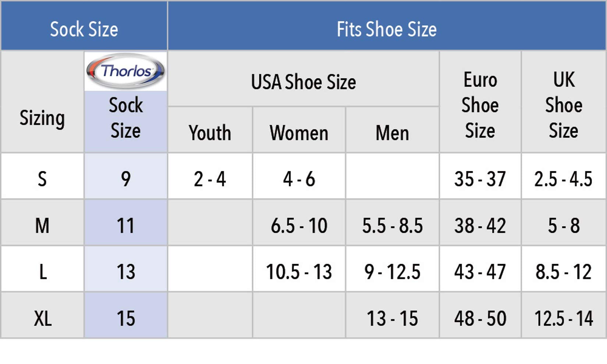Click the 'XL' size row label
The image size is (607, 364).
pos(42,318)
